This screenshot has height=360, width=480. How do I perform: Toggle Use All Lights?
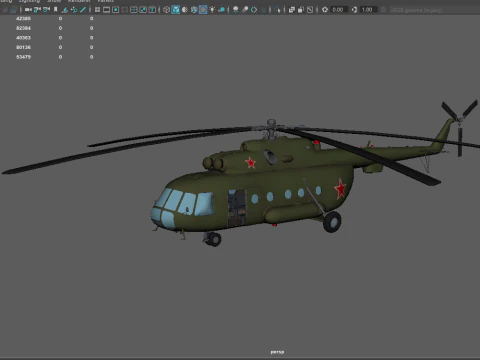(212, 10)
